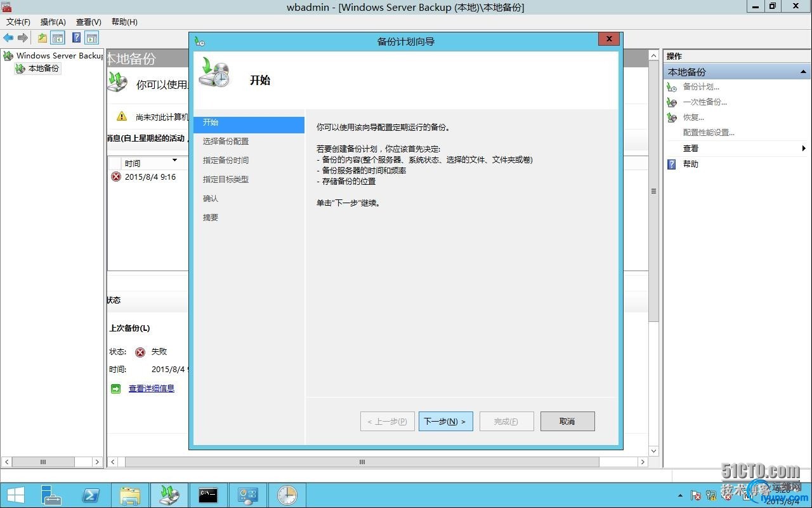Click the 下一步(N) button
812x508 pixels.
coord(446,421)
